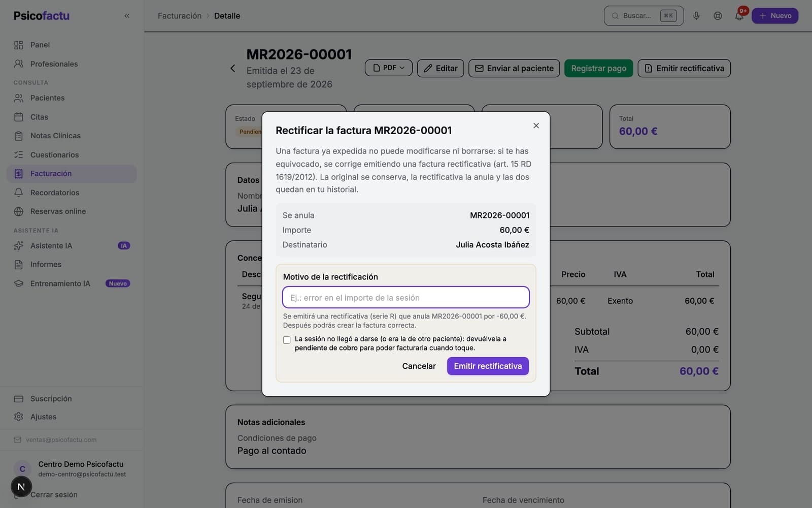This screenshot has height=508, width=812.
Task: Open the notifications bell
Action: pyautogui.click(x=739, y=16)
